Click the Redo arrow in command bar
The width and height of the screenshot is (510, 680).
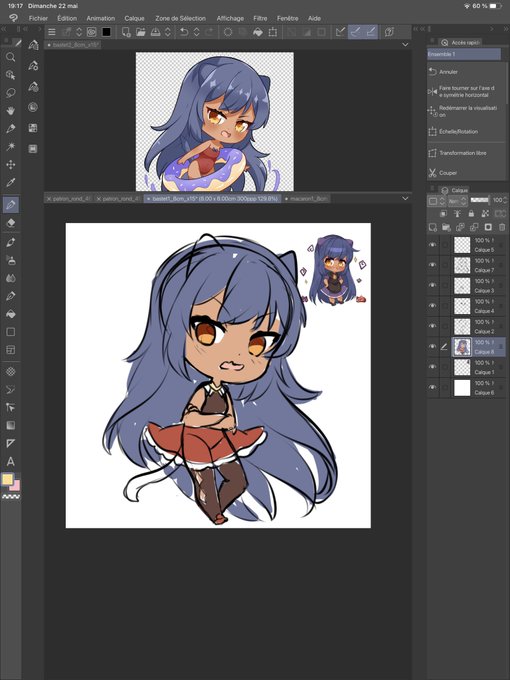(x=209, y=32)
